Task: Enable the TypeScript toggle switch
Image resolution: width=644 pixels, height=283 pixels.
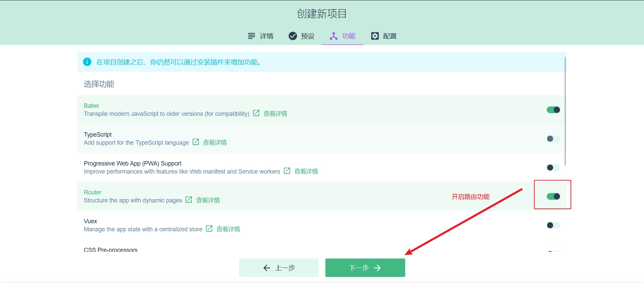Action: [553, 139]
